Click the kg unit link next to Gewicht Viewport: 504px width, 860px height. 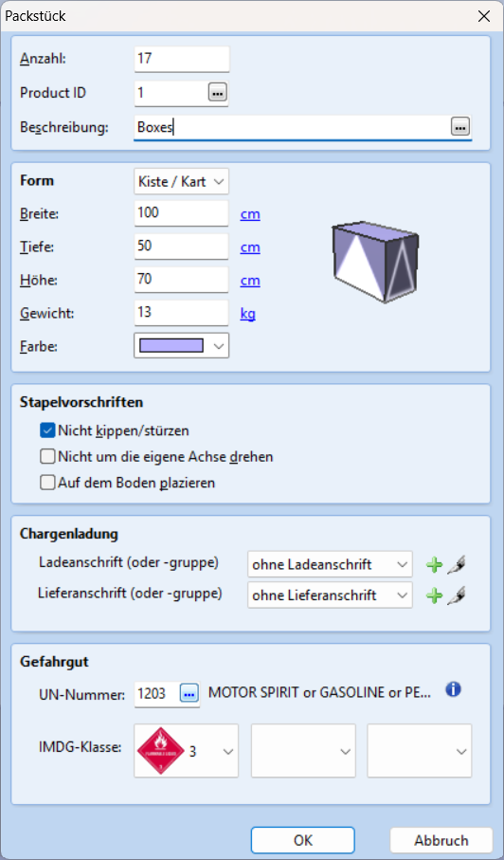(247, 314)
